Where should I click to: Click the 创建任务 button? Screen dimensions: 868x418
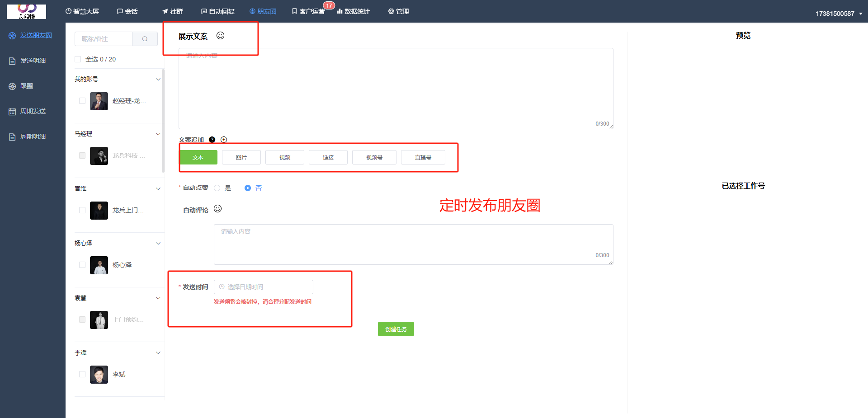click(x=396, y=329)
